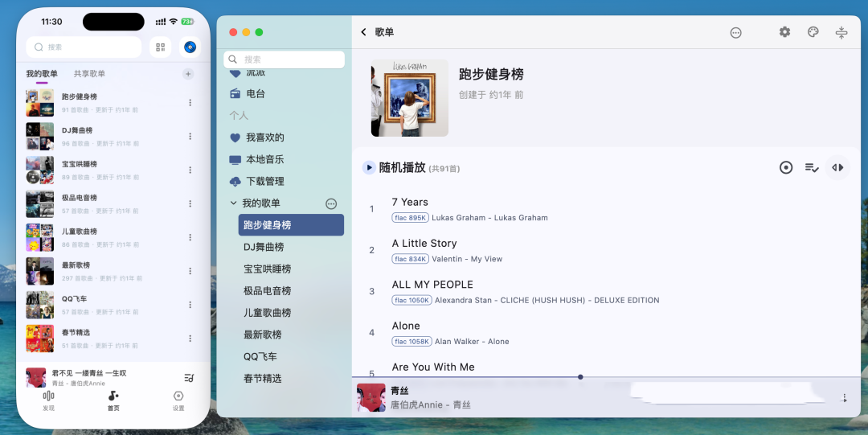Focus the desktop sidebar search field
Viewport: 868px width, 435px height.
tap(284, 60)
